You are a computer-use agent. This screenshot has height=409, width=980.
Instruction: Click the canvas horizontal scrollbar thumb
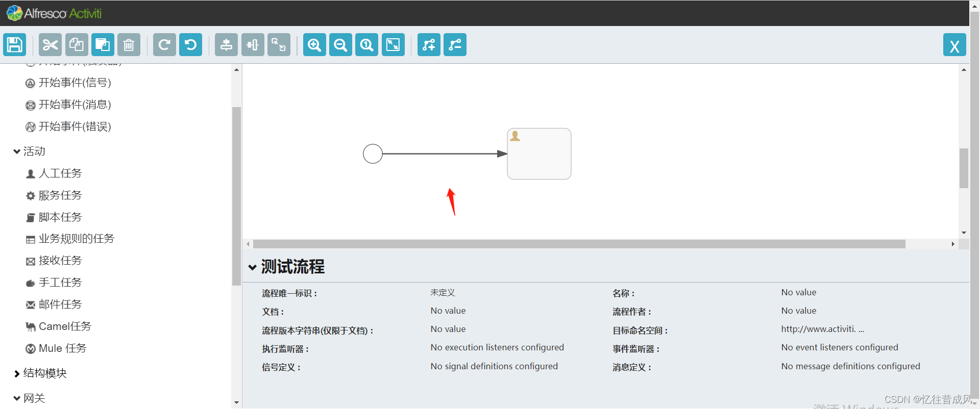tap(579, 244)
